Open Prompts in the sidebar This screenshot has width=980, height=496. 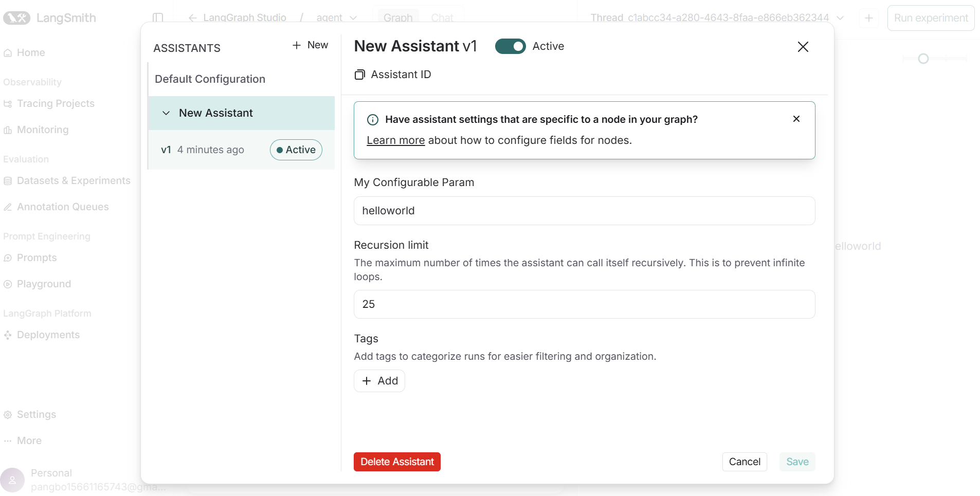(x=37, y=258)
